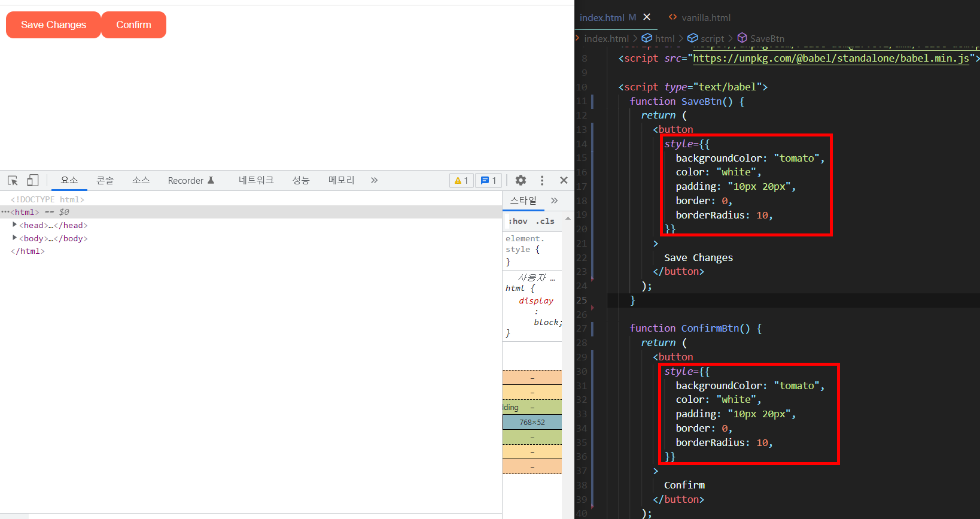980x519 pixels.
Task: Open DevTools settings gear
Action: [521, 180]
